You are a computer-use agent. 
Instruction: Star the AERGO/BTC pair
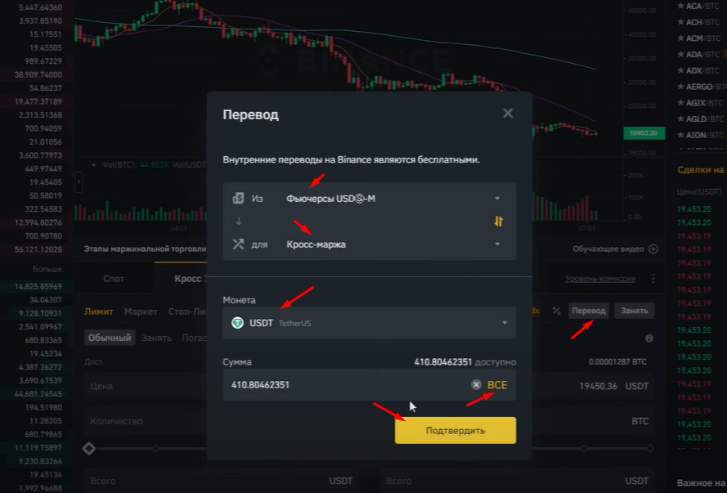(x=681, y=87)
